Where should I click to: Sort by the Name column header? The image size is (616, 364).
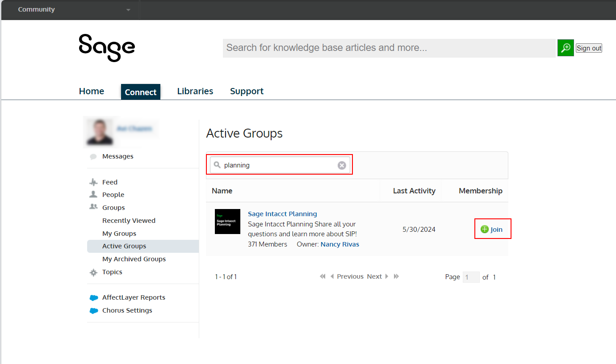tap(222, 191)
